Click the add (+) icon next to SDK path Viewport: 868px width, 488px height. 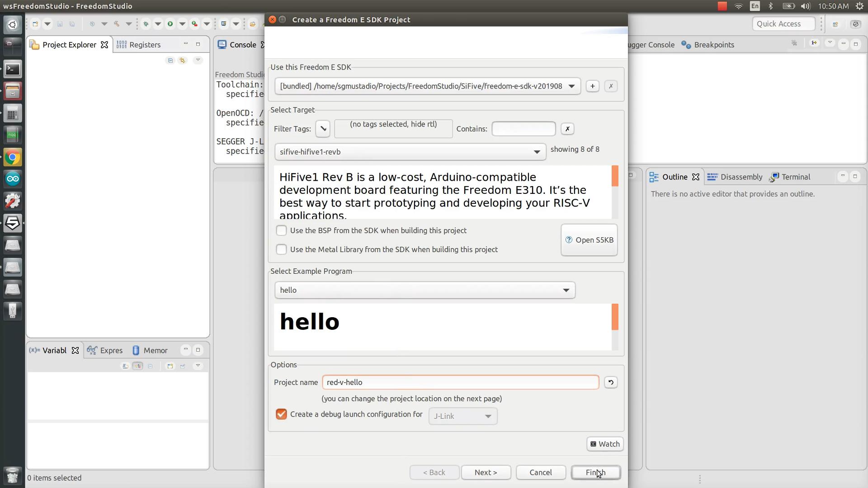[x=592, y=86]
